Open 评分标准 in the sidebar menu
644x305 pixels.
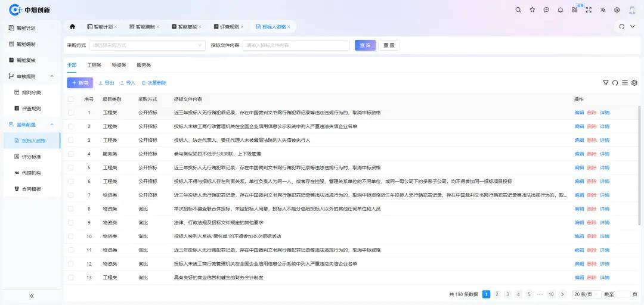coord(31,157)
